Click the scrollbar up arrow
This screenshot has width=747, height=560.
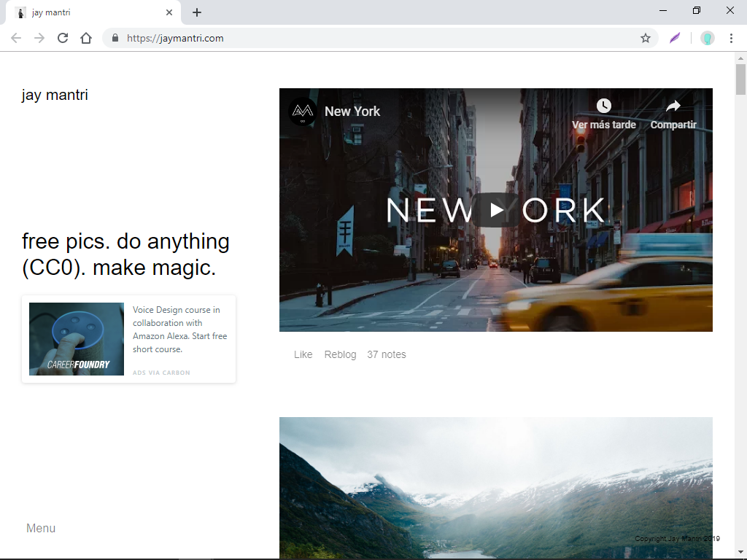[740, 58]
